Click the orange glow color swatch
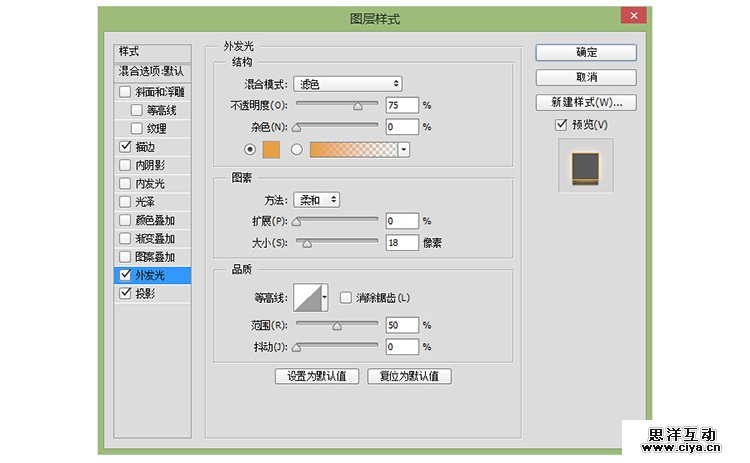750x463 pixels. (272, 149)
